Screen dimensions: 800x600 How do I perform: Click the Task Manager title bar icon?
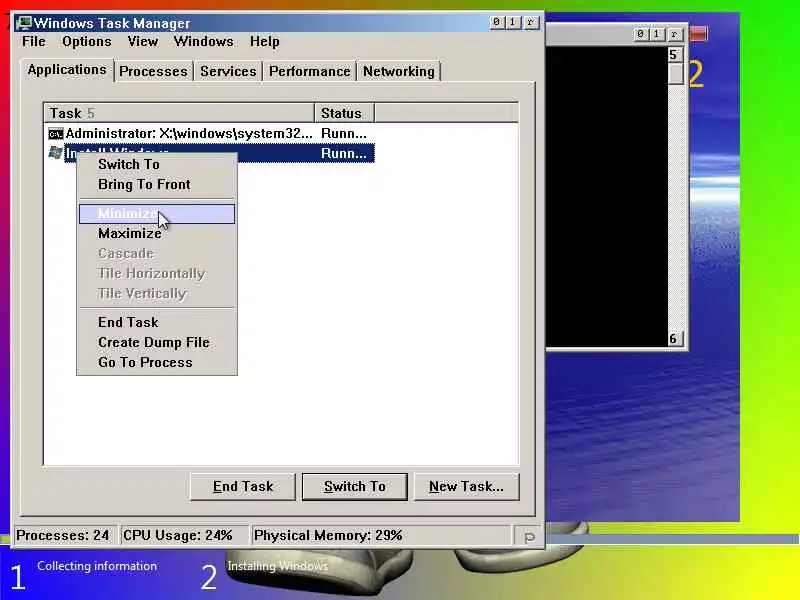pyautogui.click(x=23, y=23)
